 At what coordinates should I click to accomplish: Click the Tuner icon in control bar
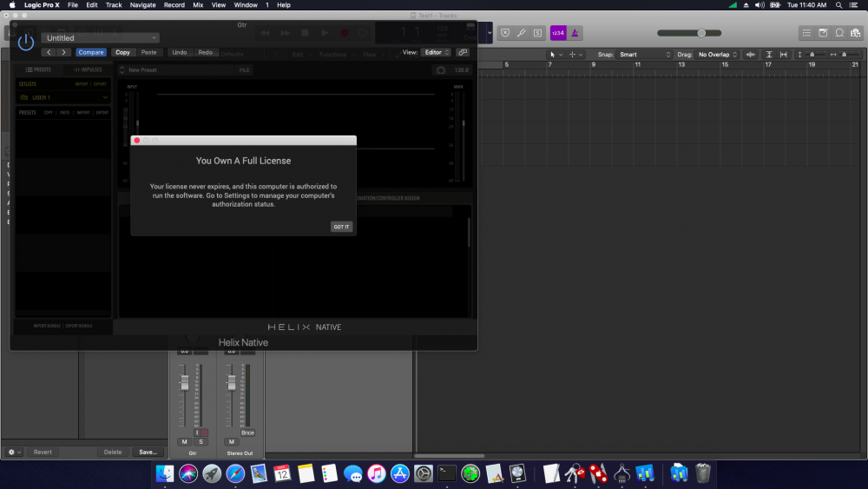521,33
